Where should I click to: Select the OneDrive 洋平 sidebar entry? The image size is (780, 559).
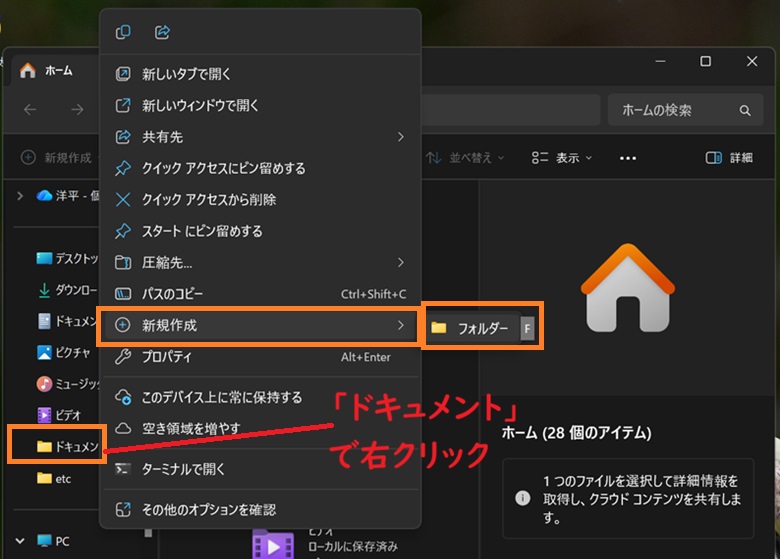67,196
